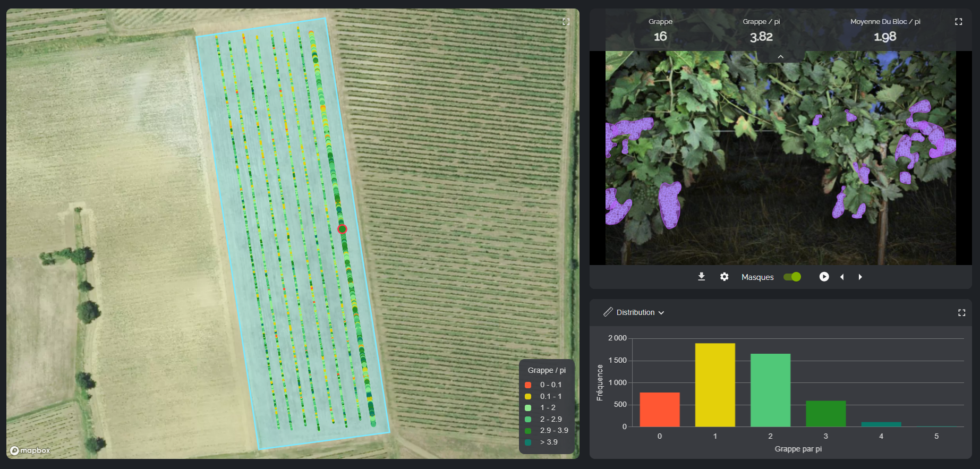Click the Grappe count value 16
This screenshot has width=980, height=469.
(x=660, y=37)
